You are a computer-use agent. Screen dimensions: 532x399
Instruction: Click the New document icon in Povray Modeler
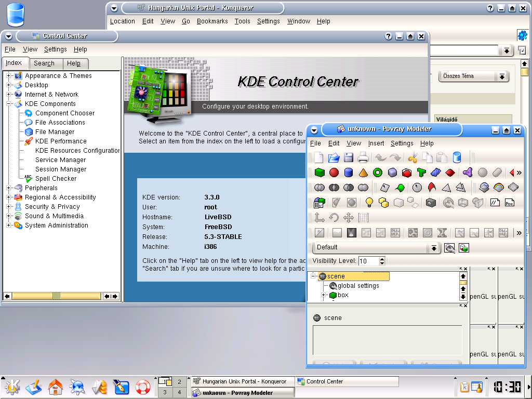[x=319, y=157]
